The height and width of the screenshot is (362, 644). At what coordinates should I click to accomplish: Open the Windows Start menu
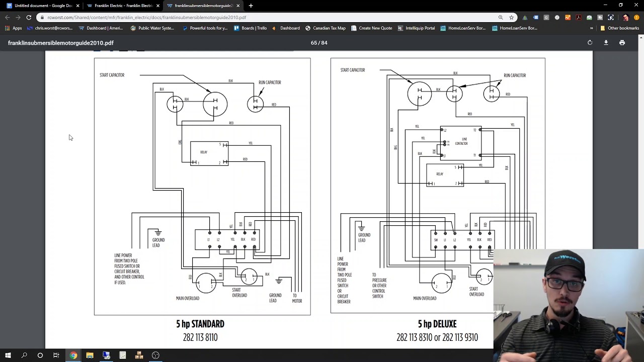(x=8, y=355)
